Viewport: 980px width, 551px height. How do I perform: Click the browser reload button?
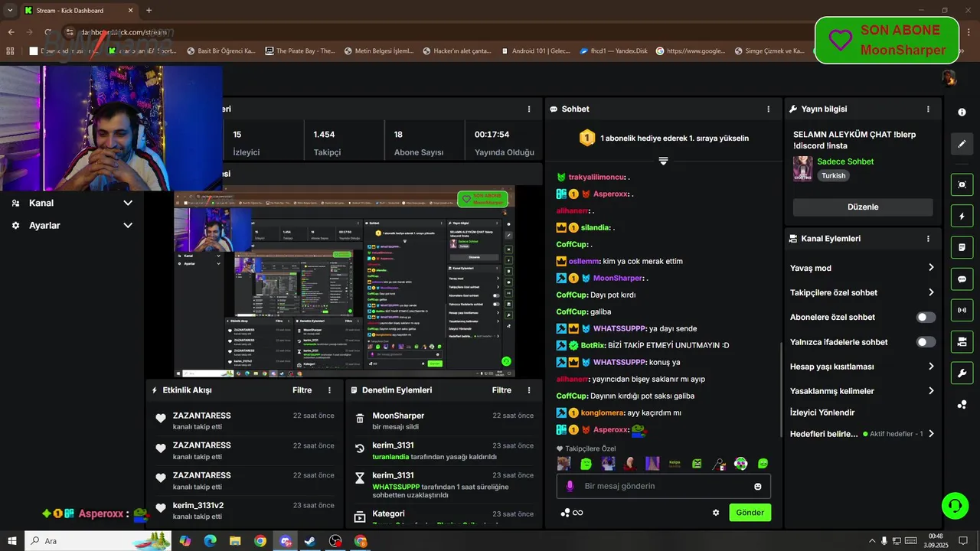pyautogui.click(x=48, y=32)
